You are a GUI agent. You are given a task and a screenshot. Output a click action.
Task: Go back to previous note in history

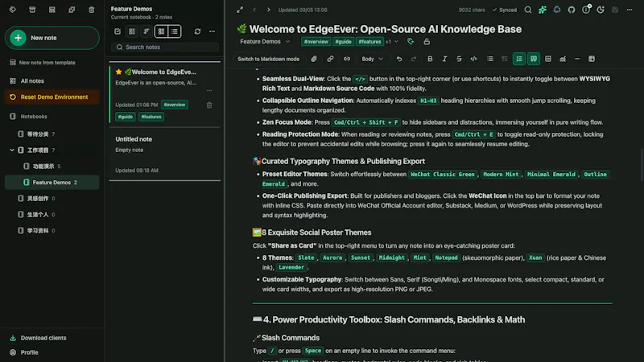tap(254, 10)
